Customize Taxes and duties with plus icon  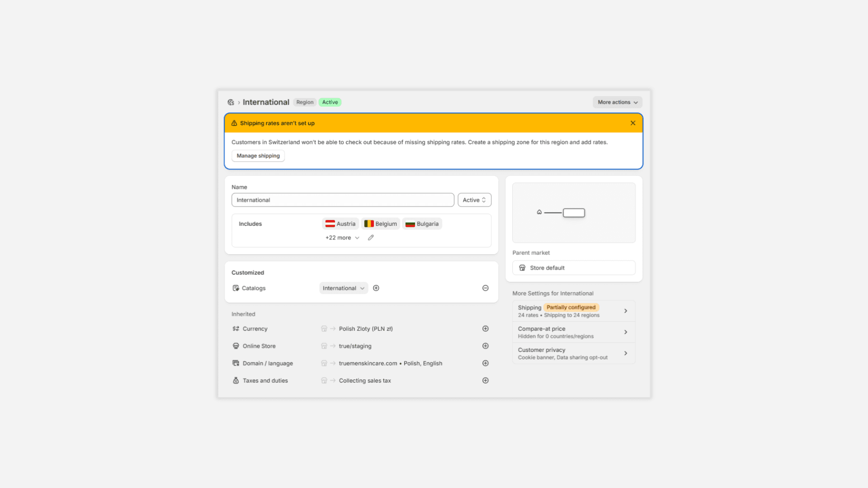click(x=486, y=380)
